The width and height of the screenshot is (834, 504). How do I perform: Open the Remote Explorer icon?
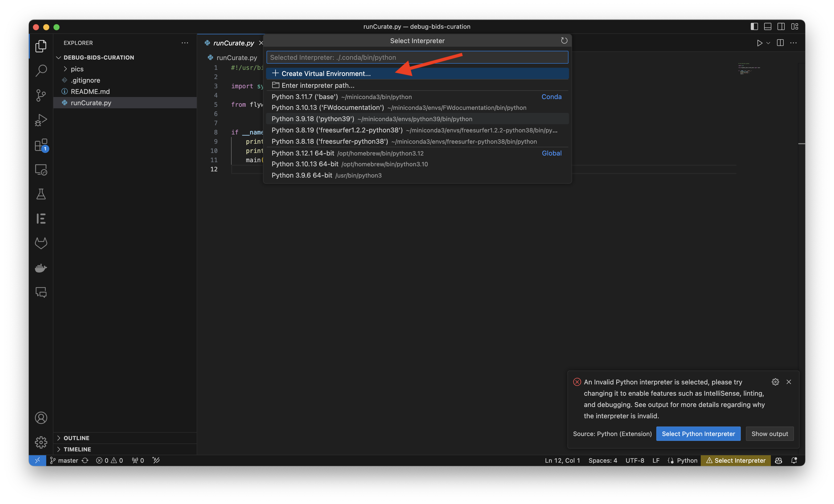point(41,169)
